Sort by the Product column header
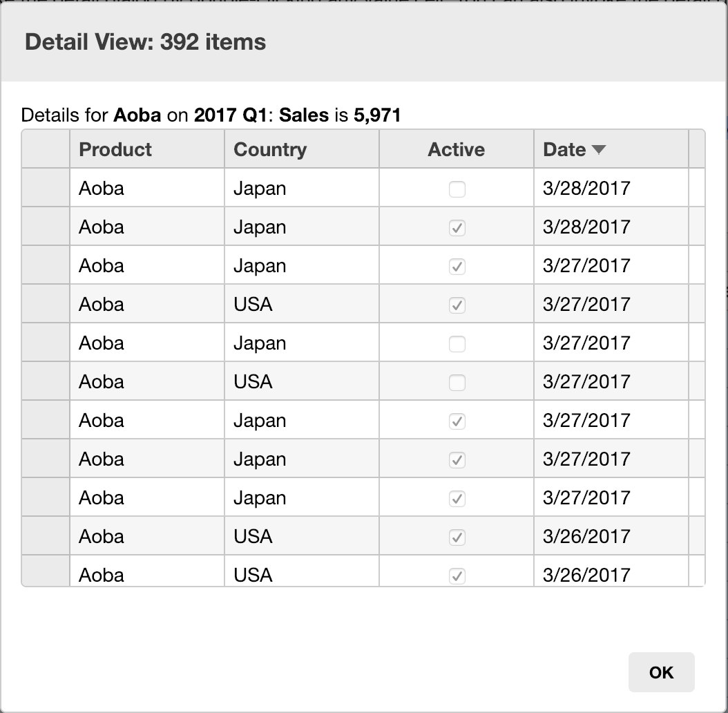This screenshot has height=713, width=728. coord(147,149)
